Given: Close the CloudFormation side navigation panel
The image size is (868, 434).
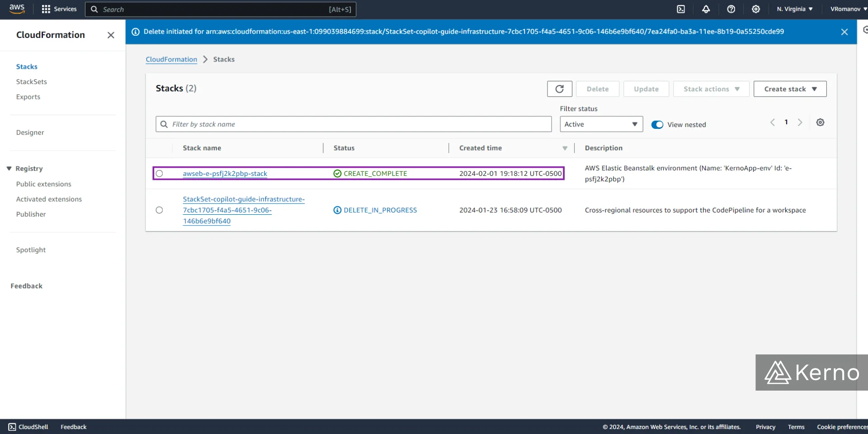Looking at the screenshot, I should (111, 35).
